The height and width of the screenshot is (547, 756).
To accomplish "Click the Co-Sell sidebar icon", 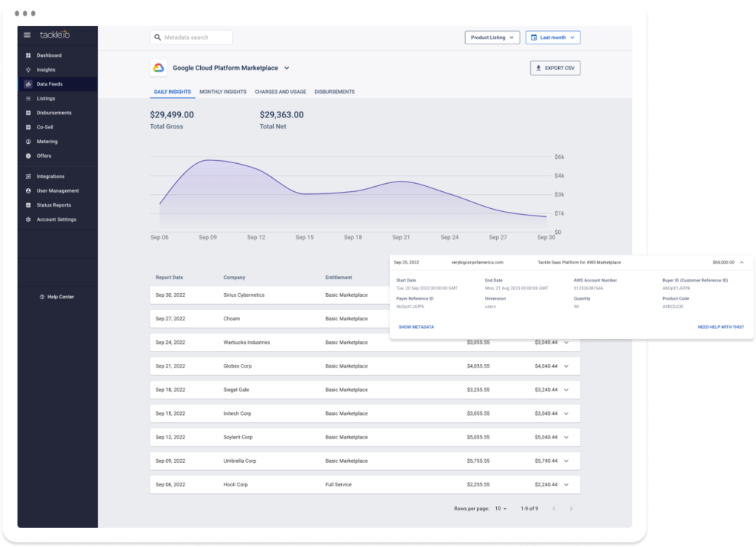I will pyautogui.click(x=28, y=127).
